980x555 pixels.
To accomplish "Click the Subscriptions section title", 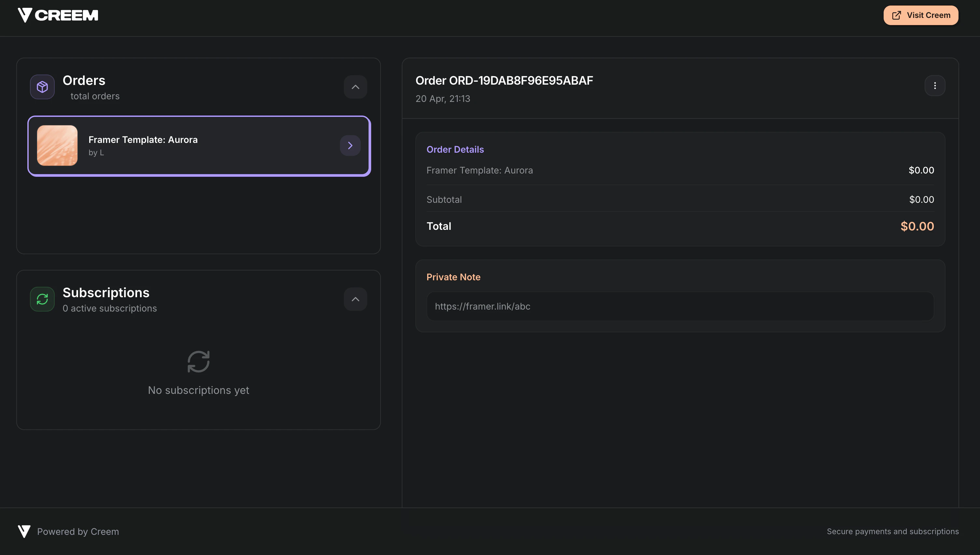I will pos(106,293).
